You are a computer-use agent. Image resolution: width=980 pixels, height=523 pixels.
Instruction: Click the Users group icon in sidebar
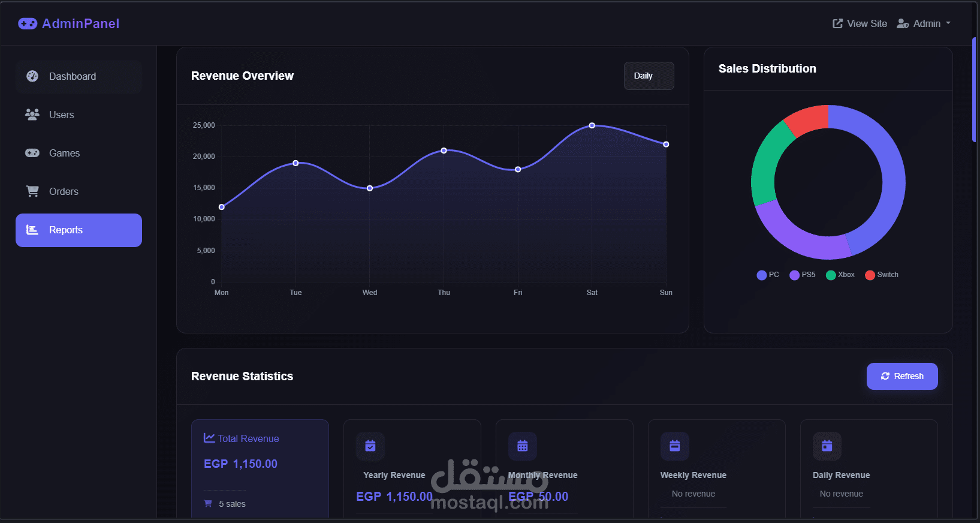[32, 114]
